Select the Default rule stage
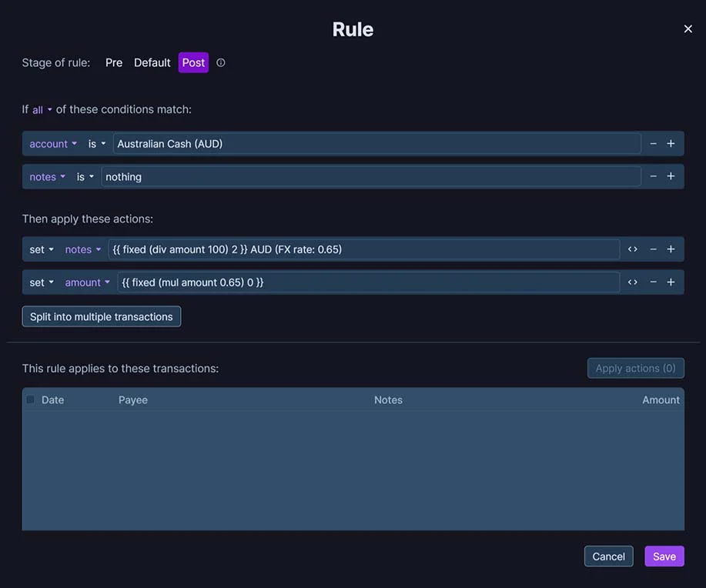Image resolution: width=706 pixels, height=588 pixels. [152, 63]
